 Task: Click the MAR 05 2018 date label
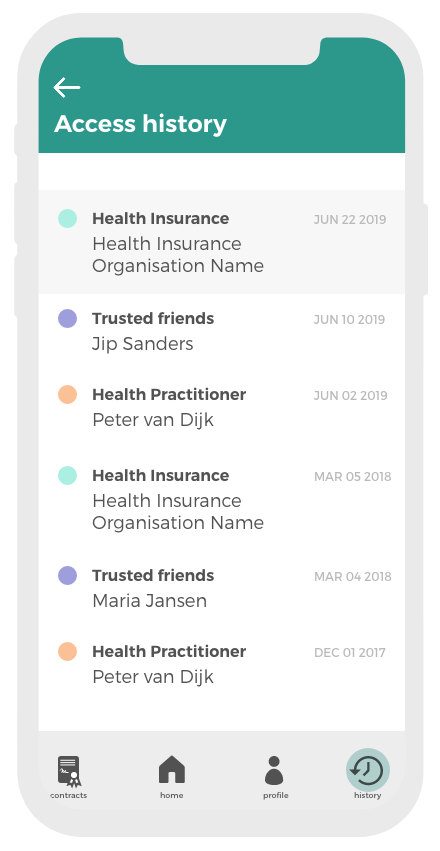(x=353, y=477)
